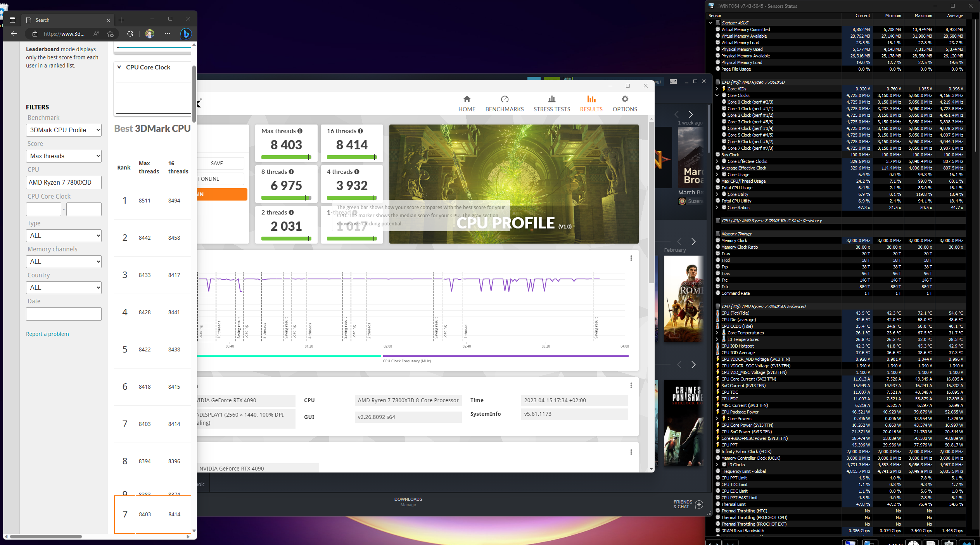Viewport: 980px width, 545px height.
Task: Click Steam Friends & Chat plus icon
Action: pyautogui.click(x=699, y=504)
